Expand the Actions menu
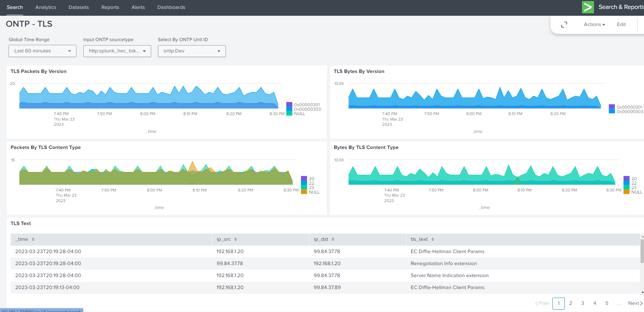 coord(594,25)
